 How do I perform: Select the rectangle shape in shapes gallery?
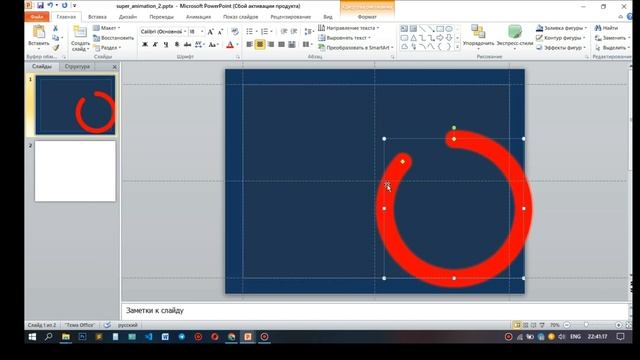[x=440, y=29]
